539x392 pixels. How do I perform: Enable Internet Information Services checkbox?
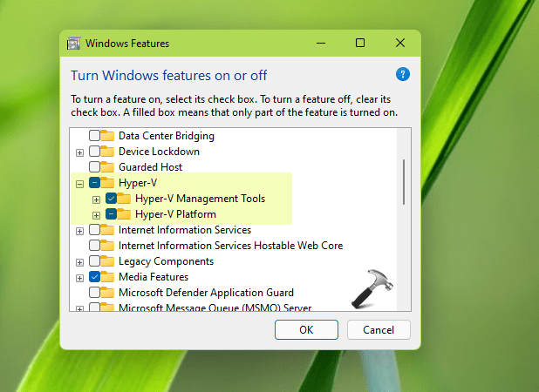[94, 230]
